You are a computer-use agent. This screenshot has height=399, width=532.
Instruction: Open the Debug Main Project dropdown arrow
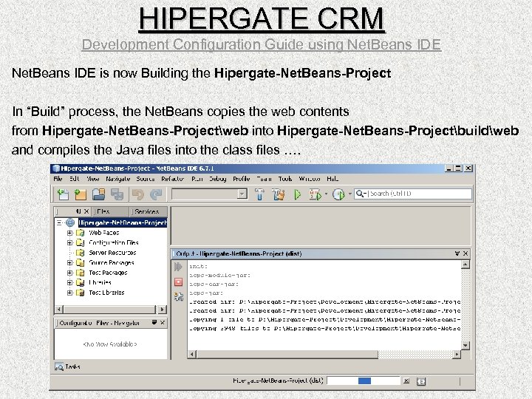click(326, 194)
